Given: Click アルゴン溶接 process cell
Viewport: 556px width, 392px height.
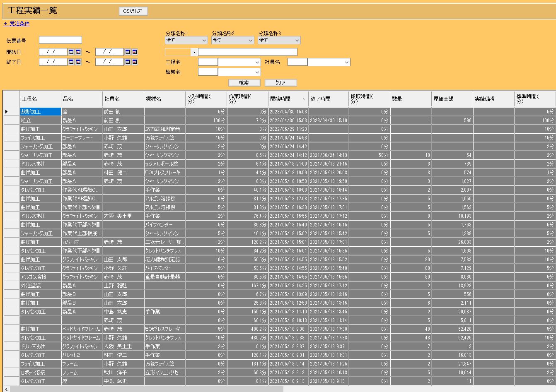Looking at the screenshot, I should (41, 277).
